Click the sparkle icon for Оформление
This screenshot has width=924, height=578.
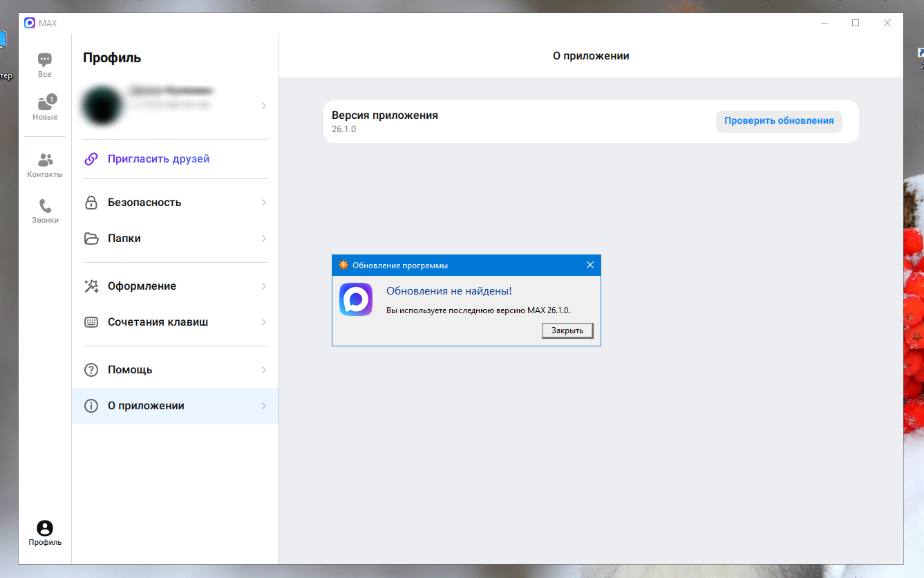91,286
